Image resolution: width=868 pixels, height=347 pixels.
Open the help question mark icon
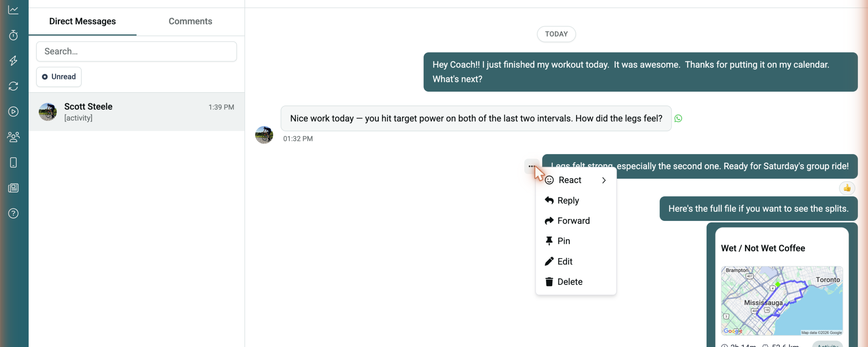click(13, 213)
